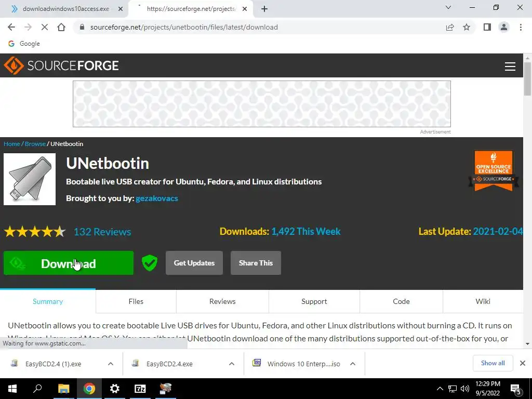Click the Google bookmark in bookmarks bar

click(24, 44)
